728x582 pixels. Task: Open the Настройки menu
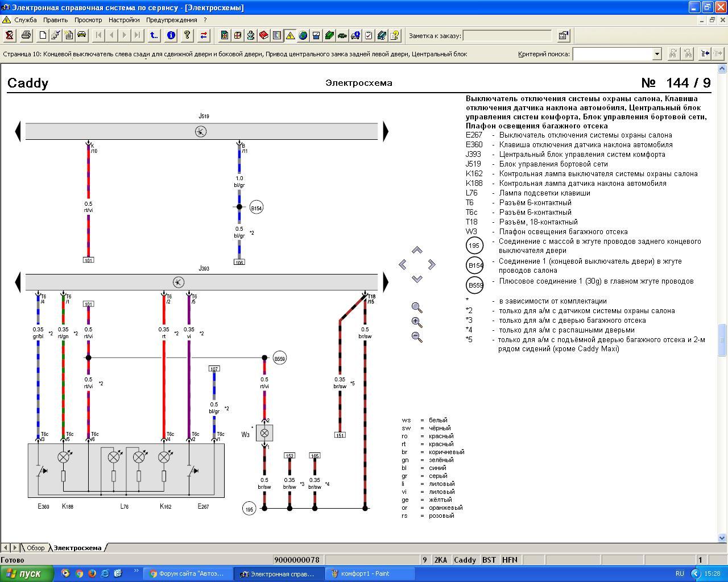[124, 20]
